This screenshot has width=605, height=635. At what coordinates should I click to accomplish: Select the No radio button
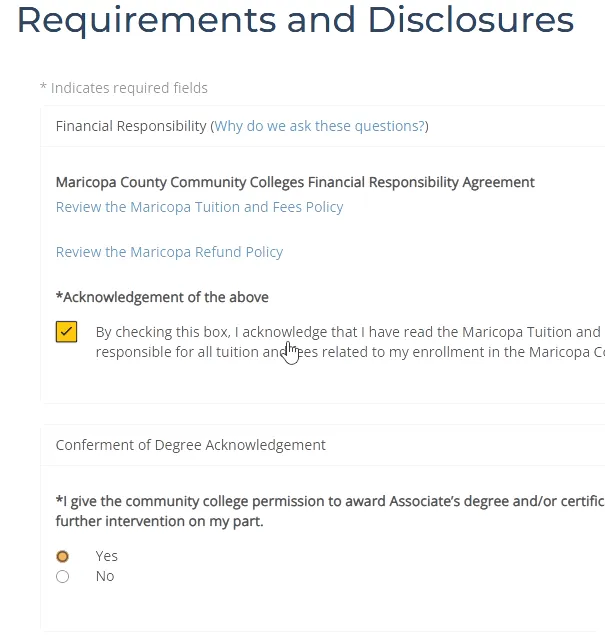click(62, 576)
